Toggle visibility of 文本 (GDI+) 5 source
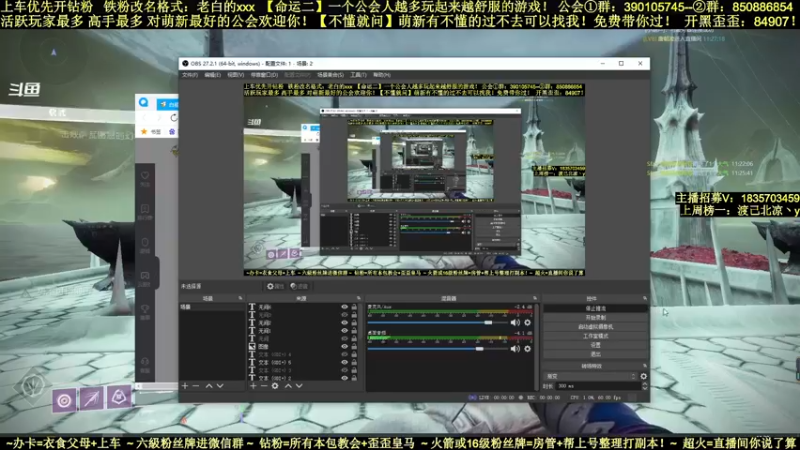The width and height of the screenshot is (800, 450). (344, 362)
